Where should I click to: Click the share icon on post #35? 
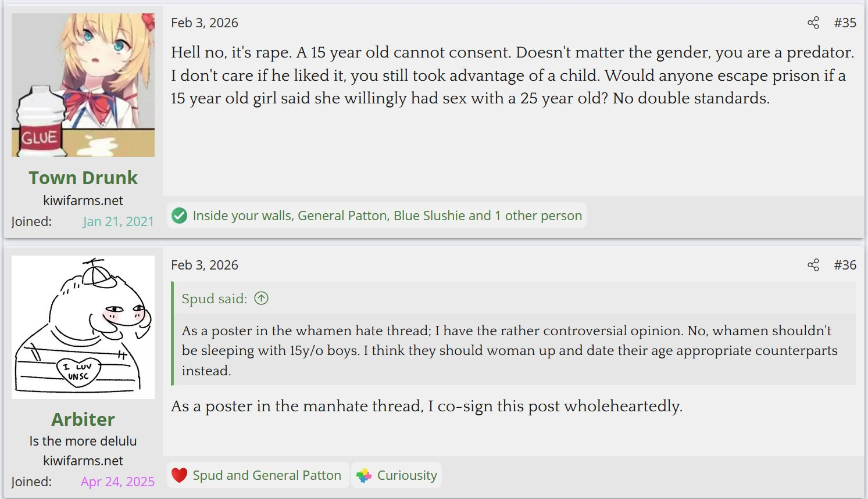pos(813,23)
